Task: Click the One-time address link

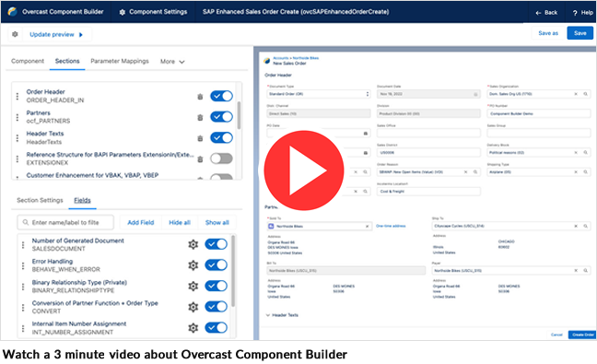Action: point(391,226)
